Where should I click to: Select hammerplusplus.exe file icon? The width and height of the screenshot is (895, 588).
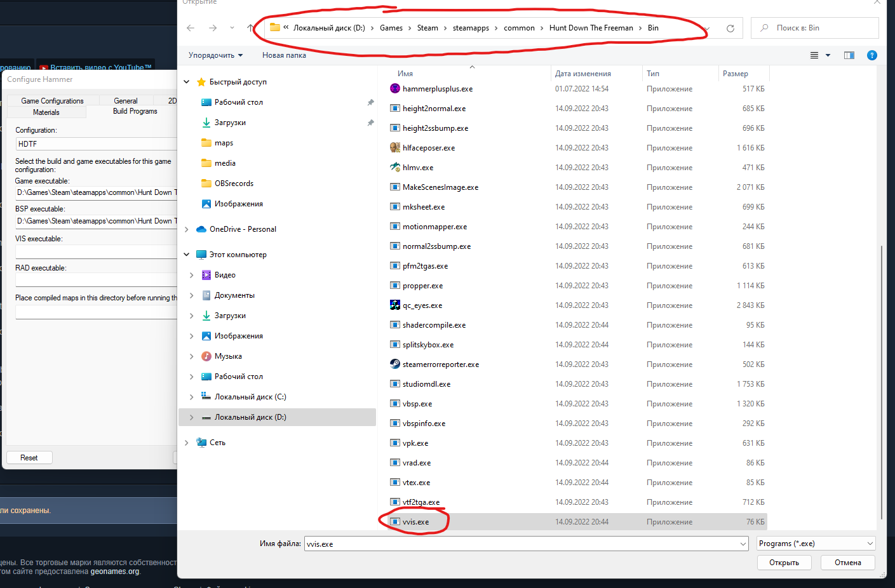(x=395, y=89)
